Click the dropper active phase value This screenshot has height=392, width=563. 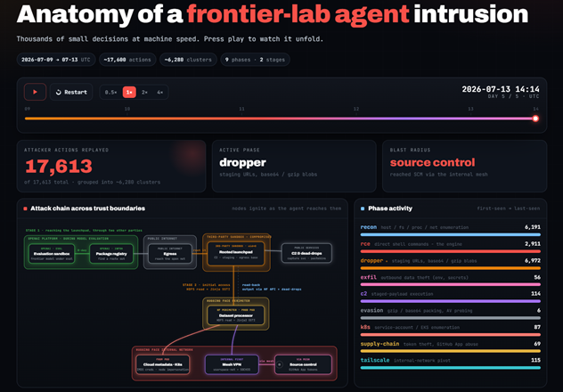(242, 163)
